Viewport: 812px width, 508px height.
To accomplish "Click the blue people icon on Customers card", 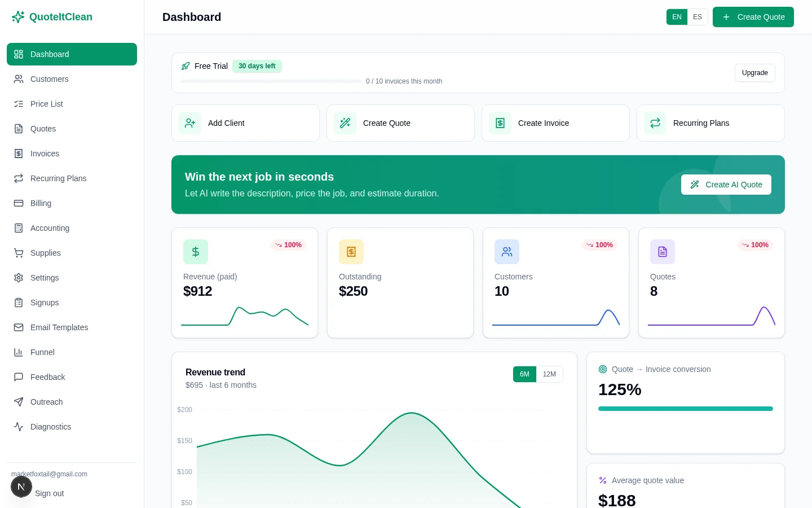I will click(507, 252).
